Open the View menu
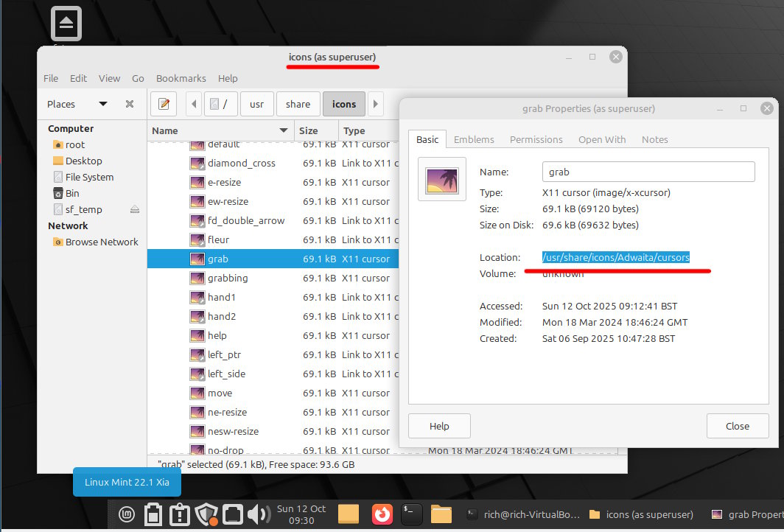The image size is (784, 532). click(x=109, y=79)
